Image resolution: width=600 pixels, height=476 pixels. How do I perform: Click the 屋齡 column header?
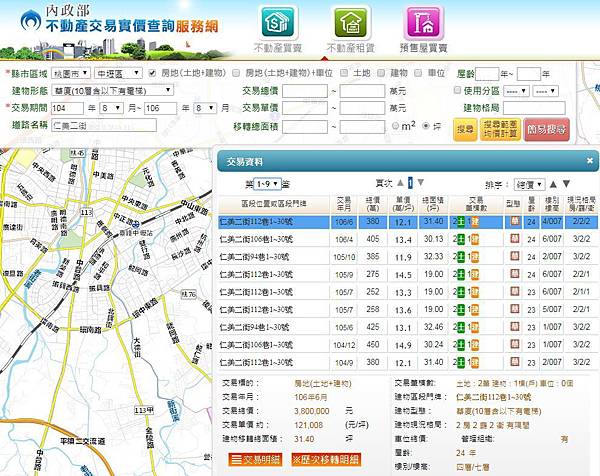click(x=531, y=204)
